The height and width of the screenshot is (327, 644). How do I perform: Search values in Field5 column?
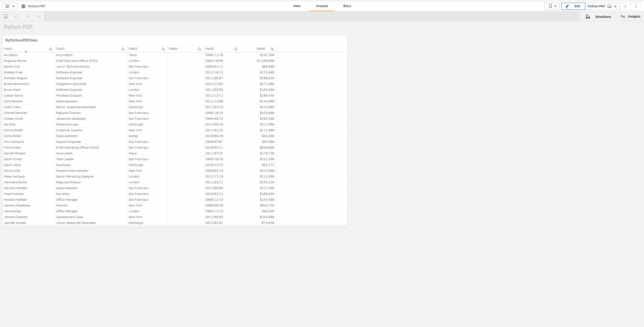point(236,49)
